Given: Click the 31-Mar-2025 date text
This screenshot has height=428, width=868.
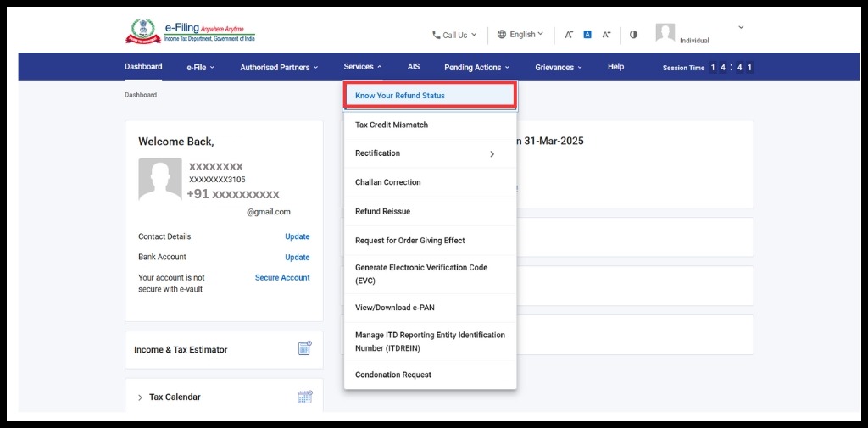Looking at the screenshot, I should pyautogui.click(x=554, y=141).
